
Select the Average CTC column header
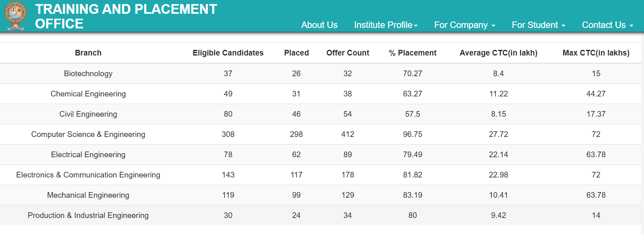pyautogui.click(x=498, y=53)
